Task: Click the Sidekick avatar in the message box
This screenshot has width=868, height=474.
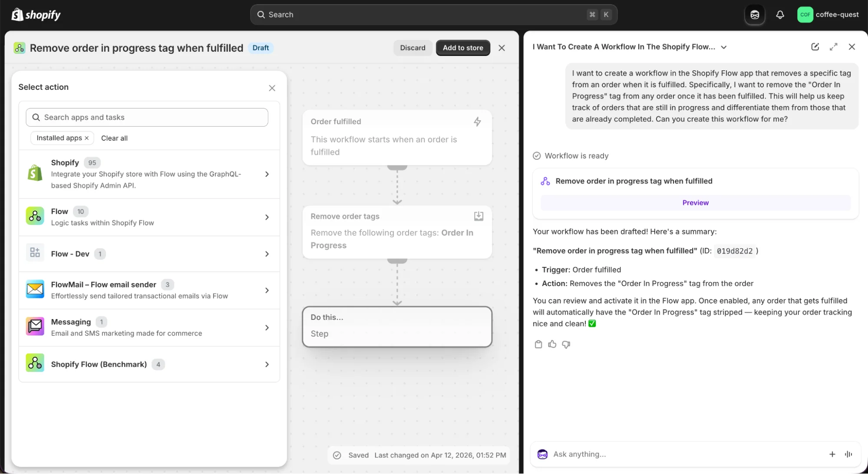Action: click(542, 454)
